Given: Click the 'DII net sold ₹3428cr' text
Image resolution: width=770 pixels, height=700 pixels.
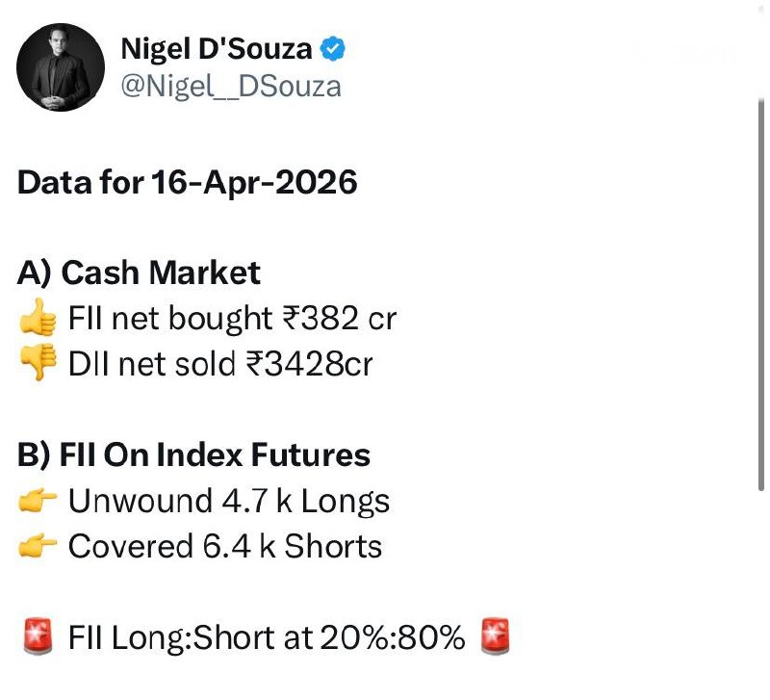Looking at the screenshot, I should [x=219, y=364].
